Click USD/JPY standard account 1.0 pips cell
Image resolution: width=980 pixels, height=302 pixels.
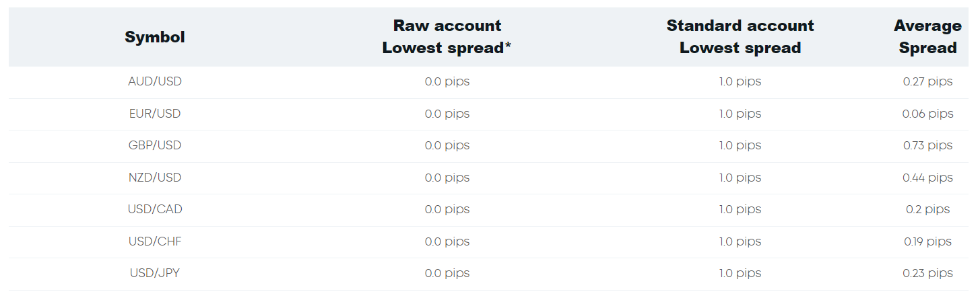(x=740, y=274)
